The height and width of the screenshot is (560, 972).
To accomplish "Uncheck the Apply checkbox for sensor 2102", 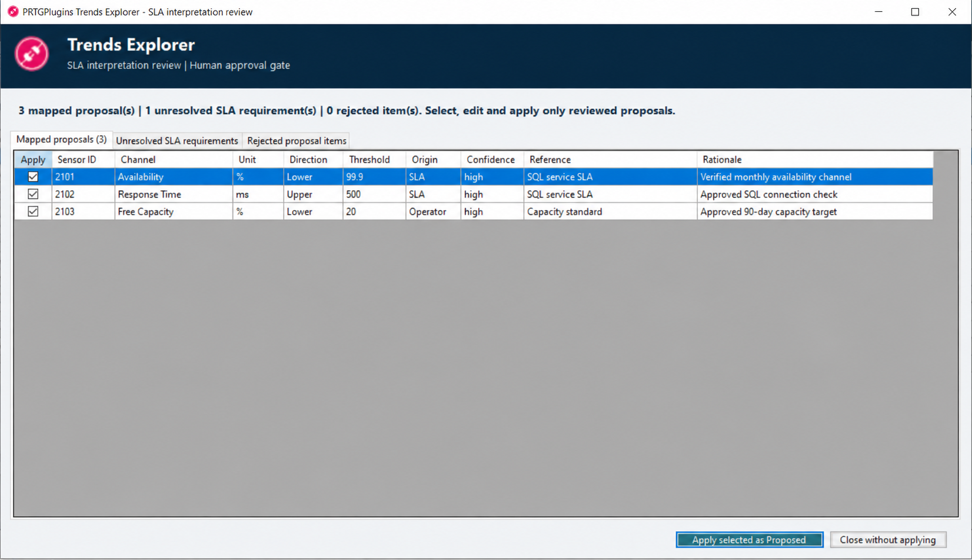I will coord(33,194).
